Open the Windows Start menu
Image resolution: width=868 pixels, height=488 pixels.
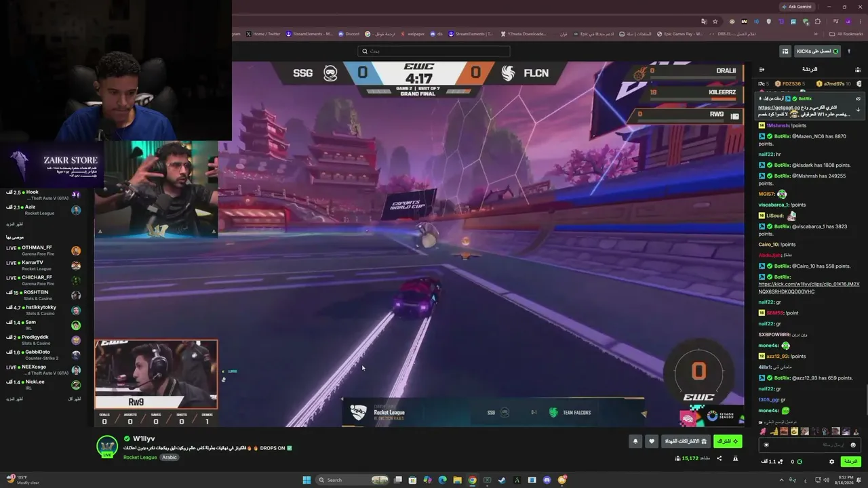point(307,480)
